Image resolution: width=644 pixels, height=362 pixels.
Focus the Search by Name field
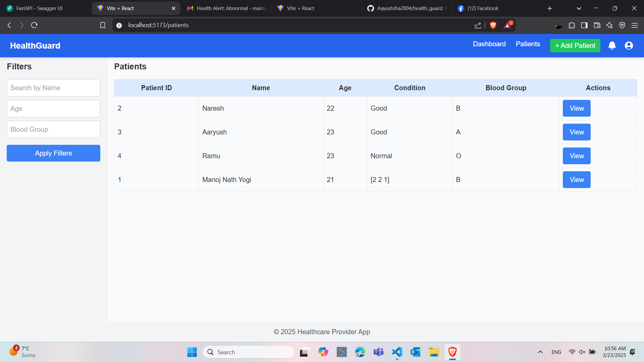[x=53, y=88]
